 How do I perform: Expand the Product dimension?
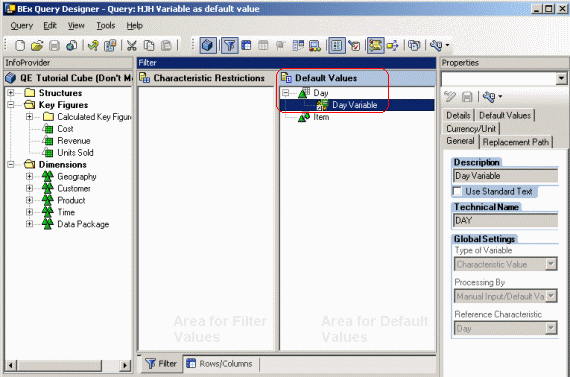29,200
